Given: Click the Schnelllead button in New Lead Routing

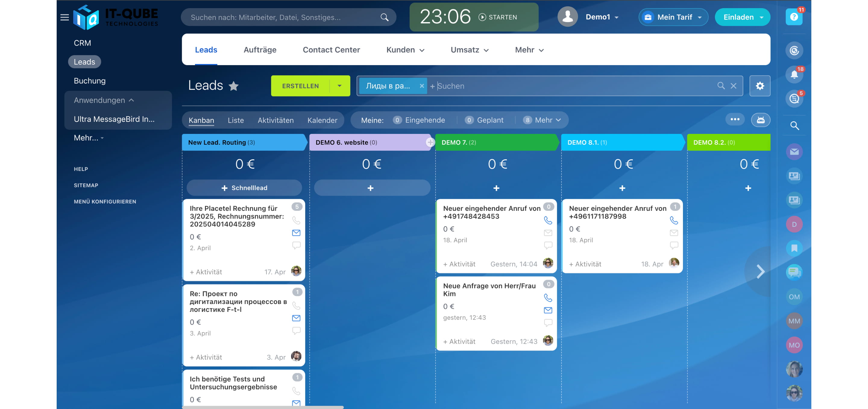Looking at the screenshot, I should click(x=244, y=188).
